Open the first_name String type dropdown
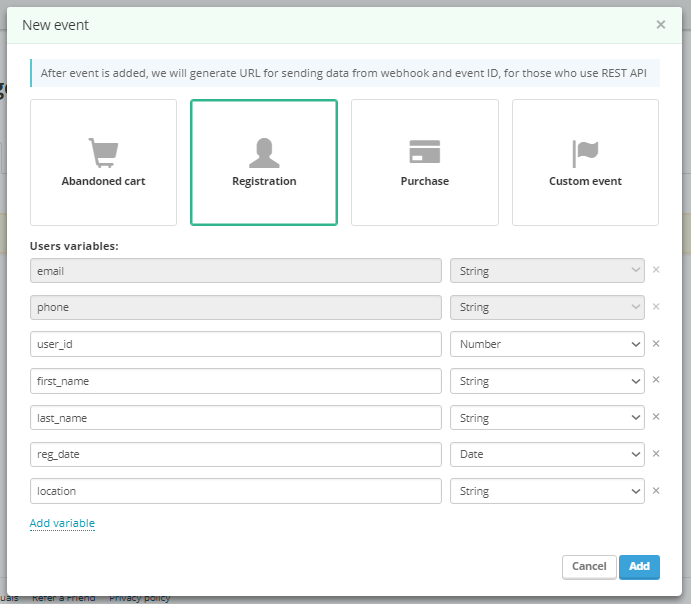This screenshot has width=691, height=604. coord(547,381)
